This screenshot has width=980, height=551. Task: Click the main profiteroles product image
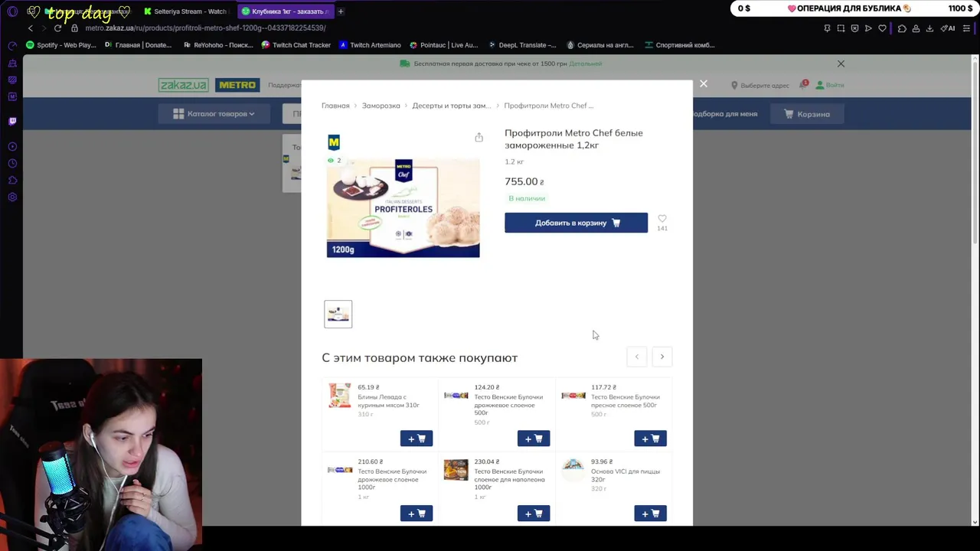[x=403, y=207]
